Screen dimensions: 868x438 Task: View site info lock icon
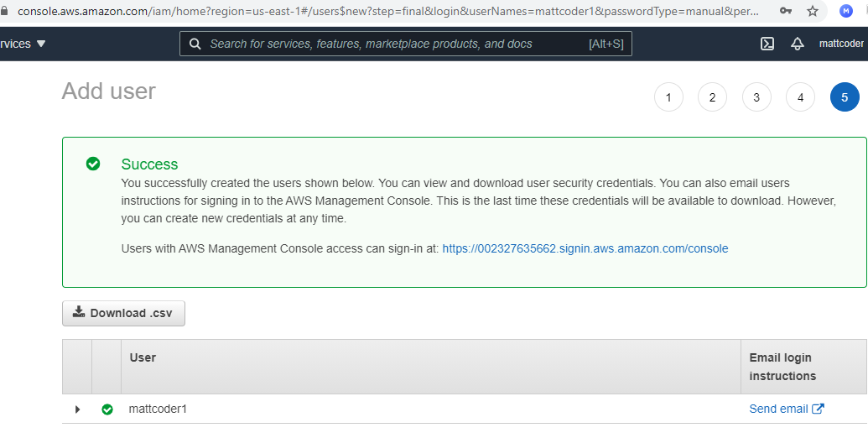[5, 11]
